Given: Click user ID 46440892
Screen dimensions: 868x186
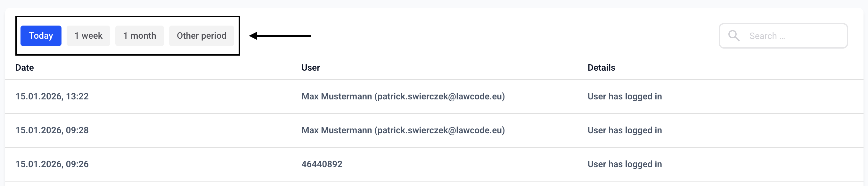Looking at the screenshot, I should point(322,164).
